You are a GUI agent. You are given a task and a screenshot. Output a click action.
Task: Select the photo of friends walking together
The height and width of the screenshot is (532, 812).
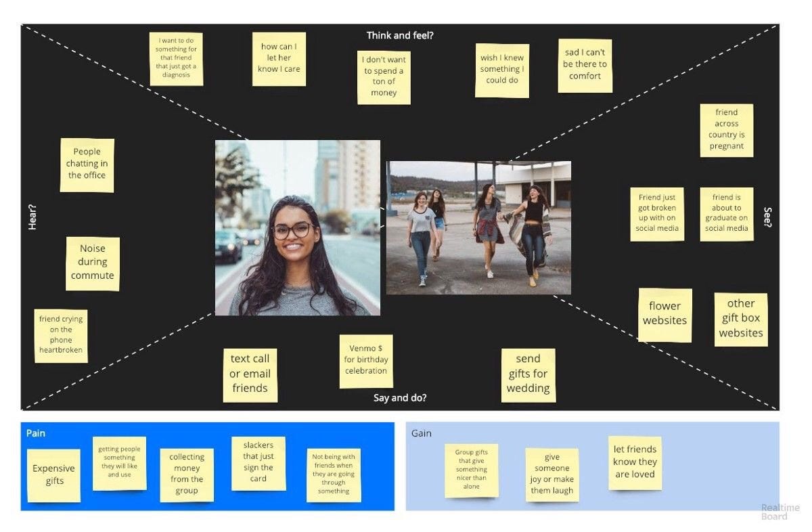[478, 226]
